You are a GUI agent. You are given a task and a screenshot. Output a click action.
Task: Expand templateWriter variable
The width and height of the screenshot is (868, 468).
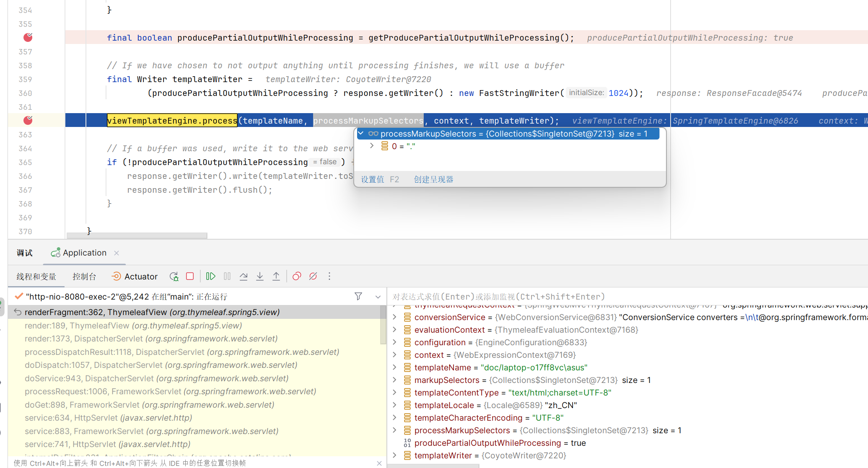coord(394,455)
